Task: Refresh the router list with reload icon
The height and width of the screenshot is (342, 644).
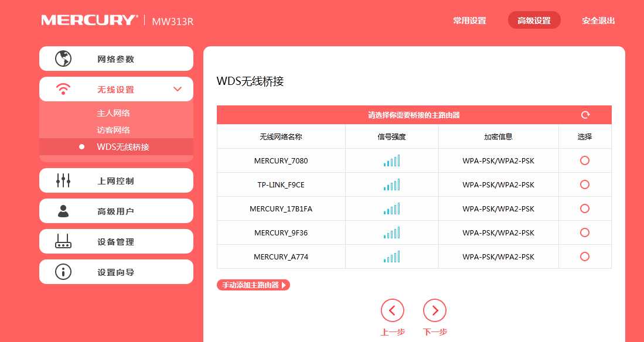Action: coord(585,115)
